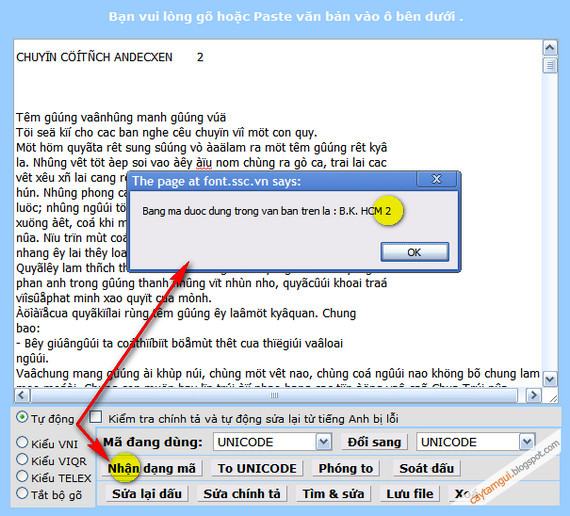Close the font.ssc.vn alert dialog with X

click(436, 179)
